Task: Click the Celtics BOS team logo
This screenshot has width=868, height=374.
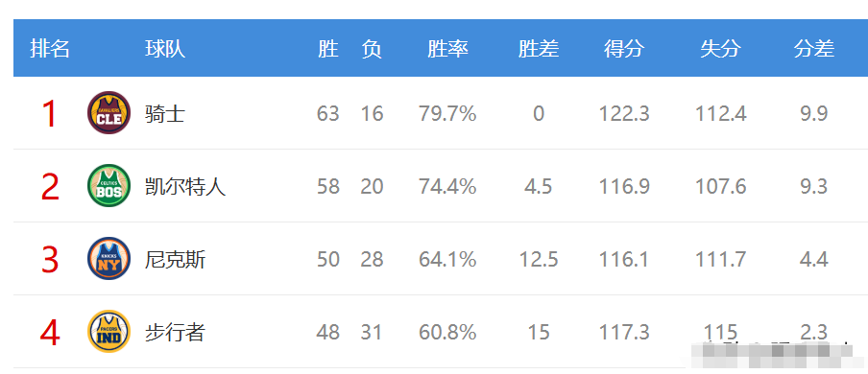Action: (x=109, y=186)
